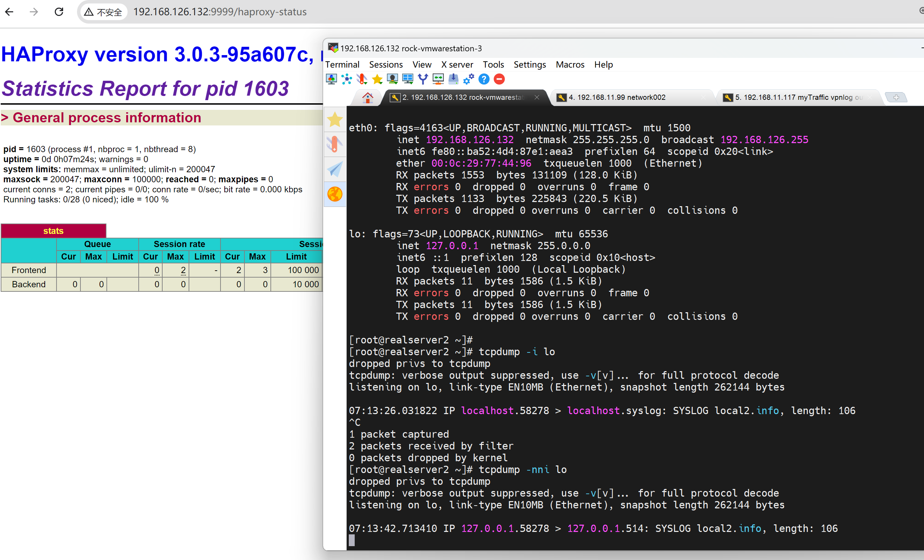924x560 pixels.
Task: Open the Tunneling toolbar icon
Action: click(x=438, y=79)
